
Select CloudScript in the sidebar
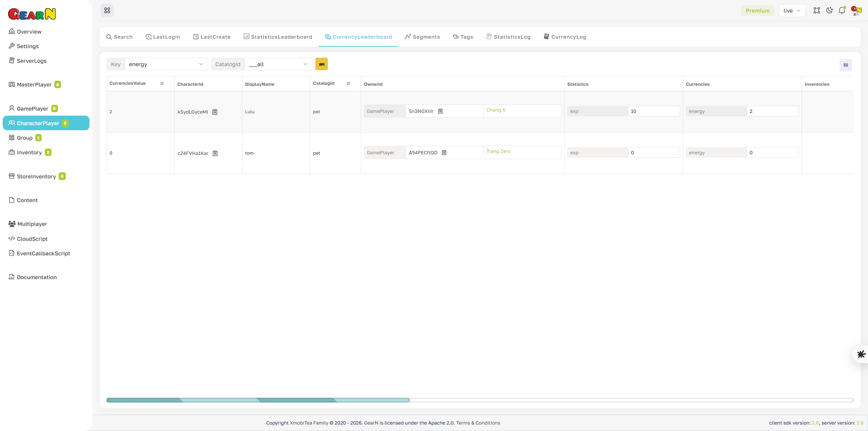[32, 239]
